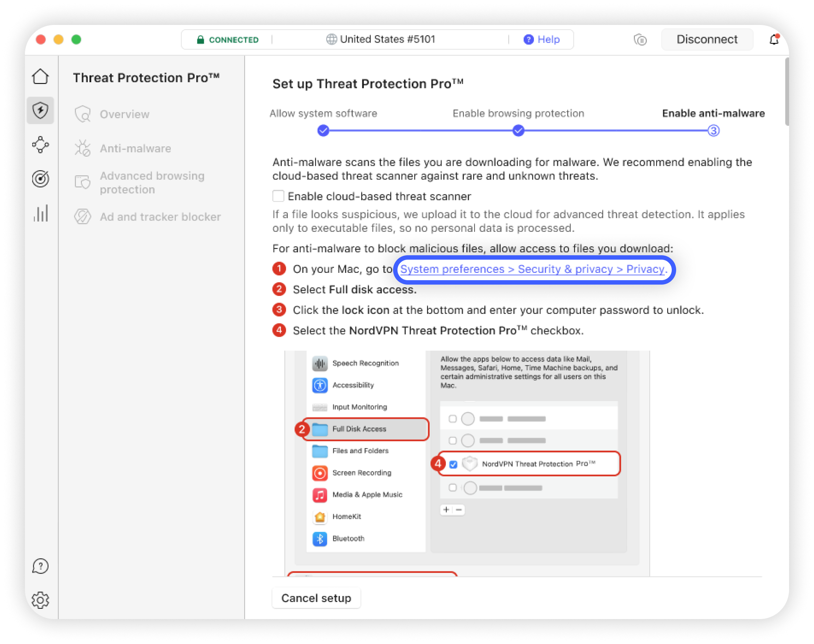Enable cloud-based threat scanner checkbox

pos(278,196)
